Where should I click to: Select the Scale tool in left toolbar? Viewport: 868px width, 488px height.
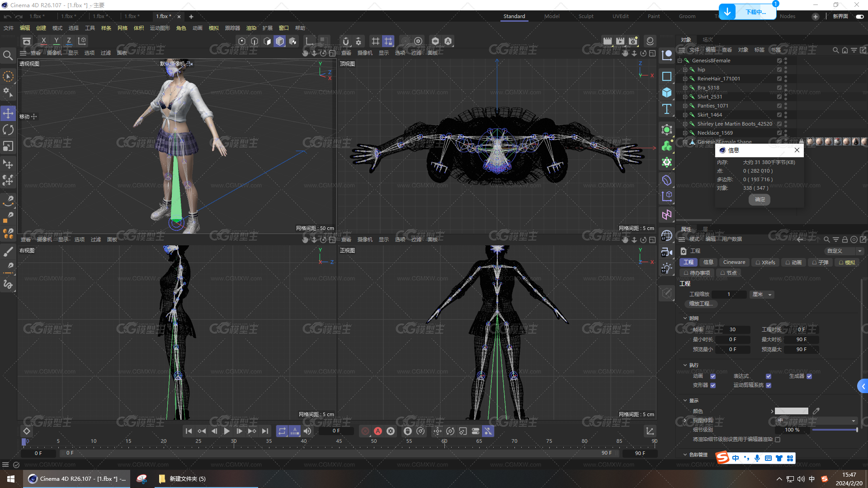(8, 146)
